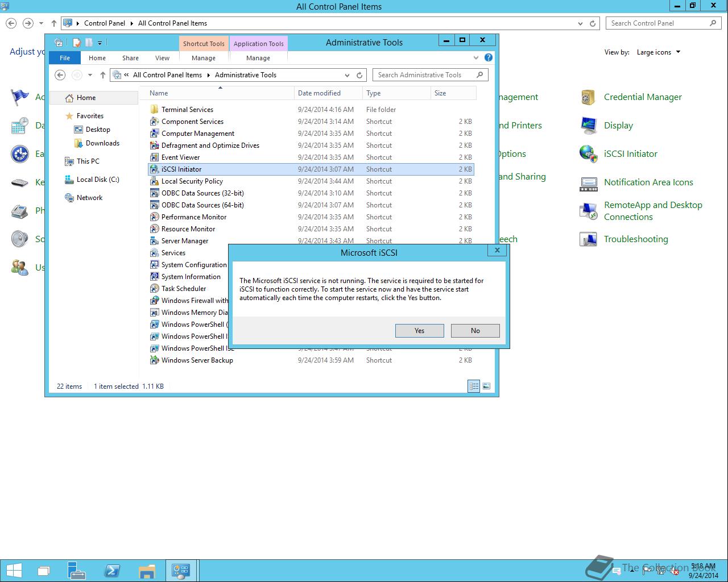
Task: Click the Search Control Panel field
Action: pos(664,23)
